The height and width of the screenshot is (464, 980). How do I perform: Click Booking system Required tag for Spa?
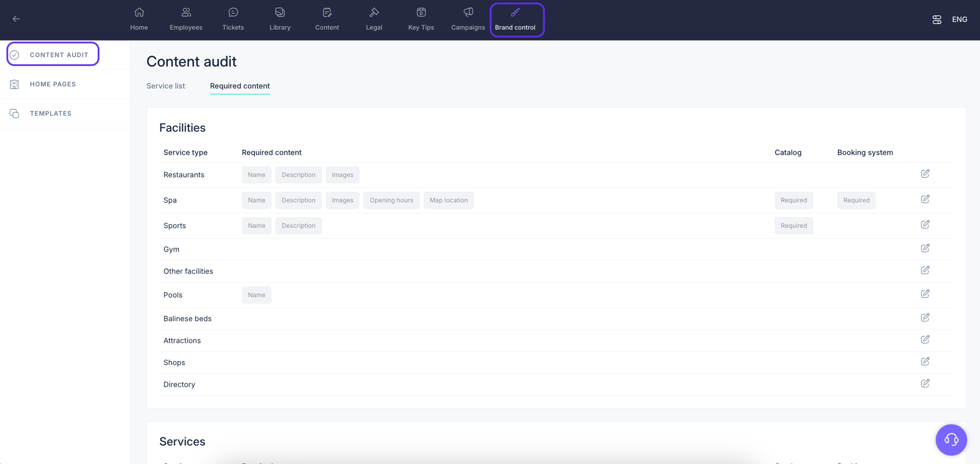click(856, 200)
